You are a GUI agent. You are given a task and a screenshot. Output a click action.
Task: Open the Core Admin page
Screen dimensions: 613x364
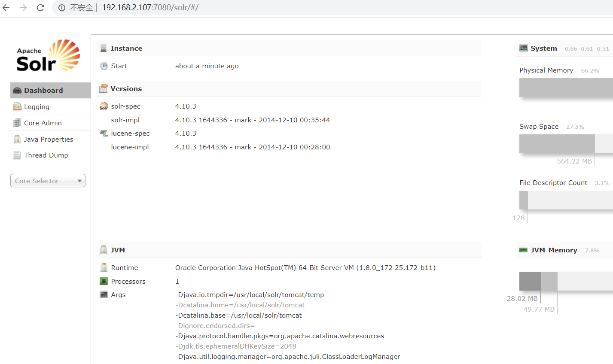pos(50,123)
